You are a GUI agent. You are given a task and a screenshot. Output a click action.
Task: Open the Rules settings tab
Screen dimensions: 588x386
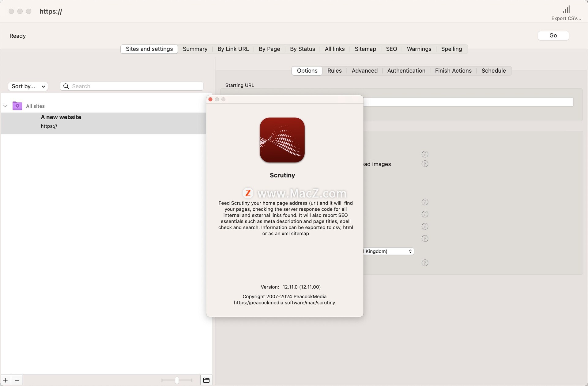click(334, 71)
